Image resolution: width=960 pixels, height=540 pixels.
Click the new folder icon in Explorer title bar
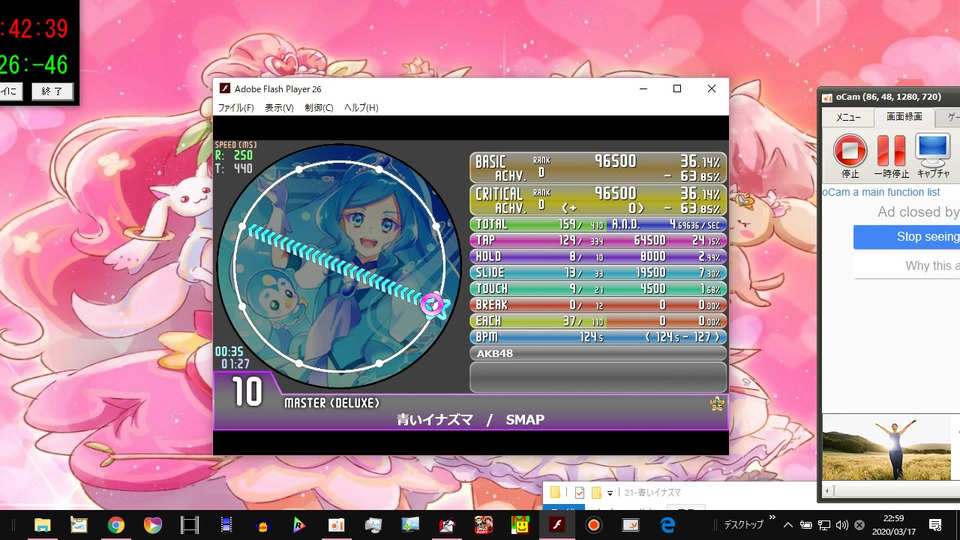click(x=596, y=492)
